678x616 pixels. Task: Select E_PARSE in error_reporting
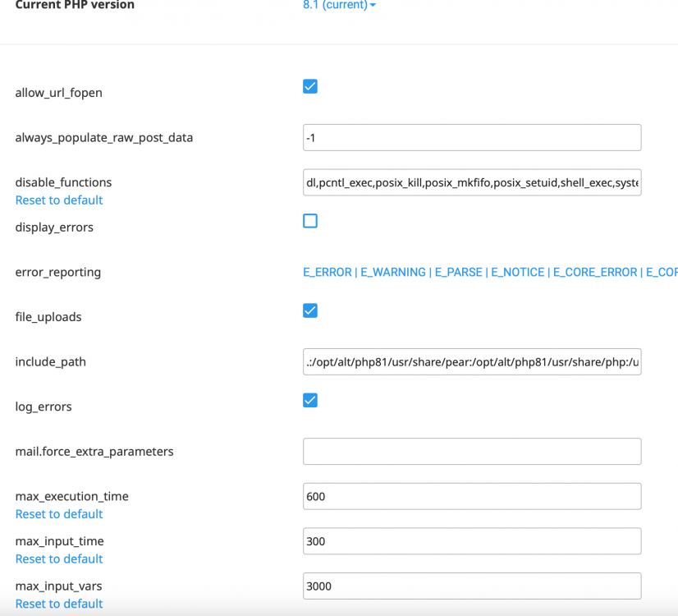pyautogui.click(x=457, y=272)
